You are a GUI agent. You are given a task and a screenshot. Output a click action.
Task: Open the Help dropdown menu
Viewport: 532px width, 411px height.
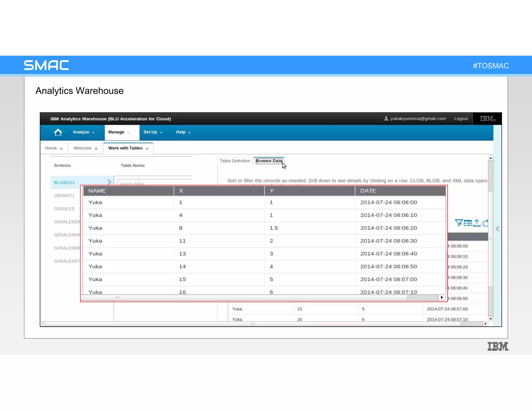(183, 132)
